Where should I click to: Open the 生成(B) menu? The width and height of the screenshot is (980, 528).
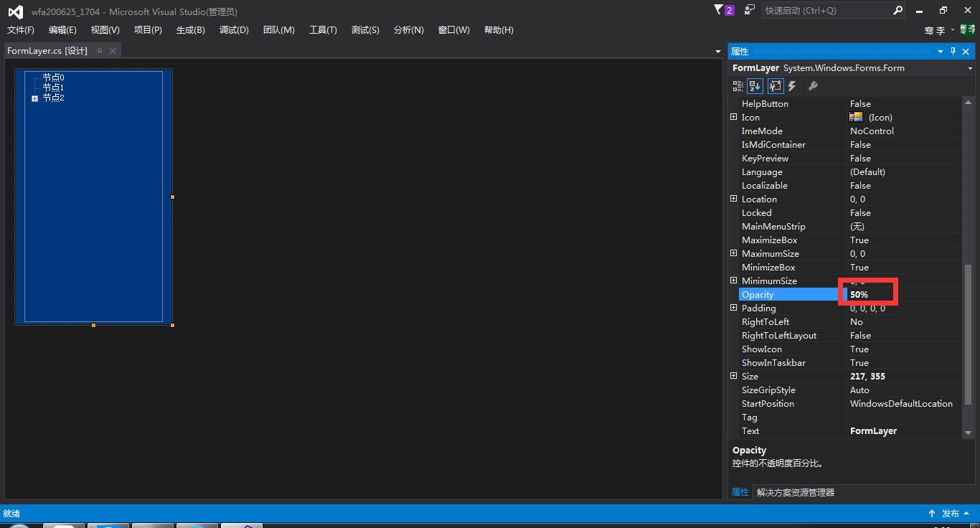190,30
